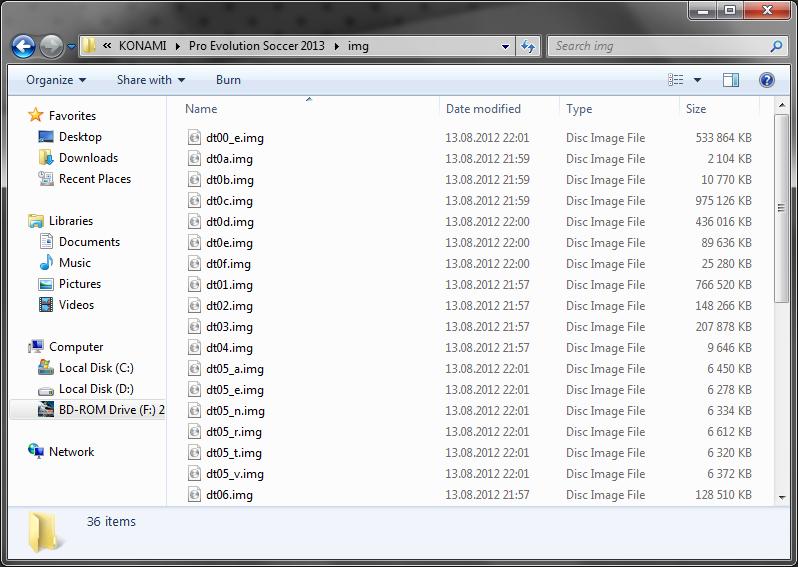Click the disc icon of dt0f.img
The width and height of the screenshot is (798, 567).
194,264
